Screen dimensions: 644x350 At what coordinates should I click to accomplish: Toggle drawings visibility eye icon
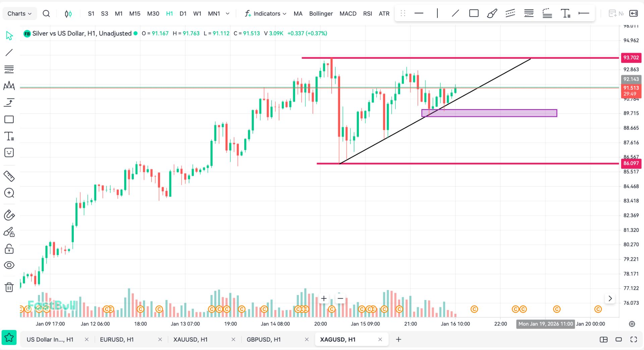tap(9, 265)
